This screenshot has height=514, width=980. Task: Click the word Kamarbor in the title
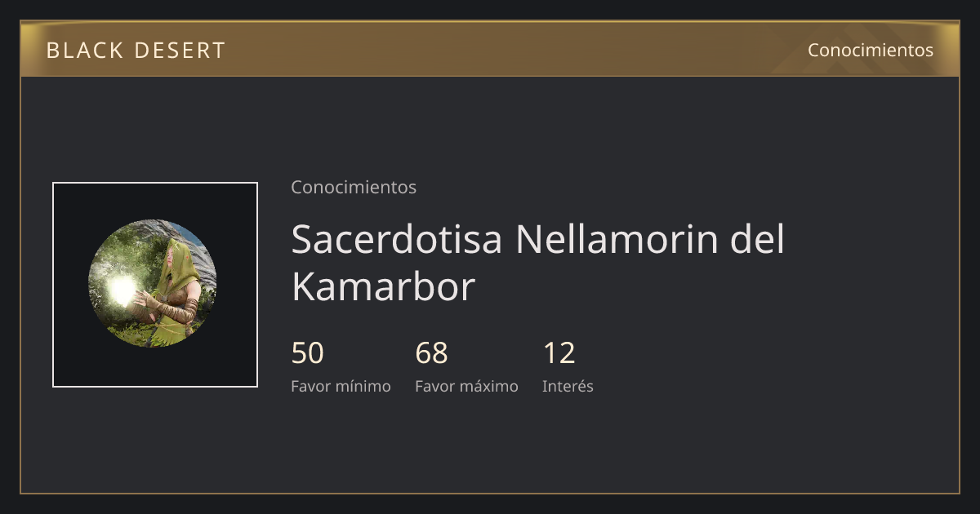383,287
